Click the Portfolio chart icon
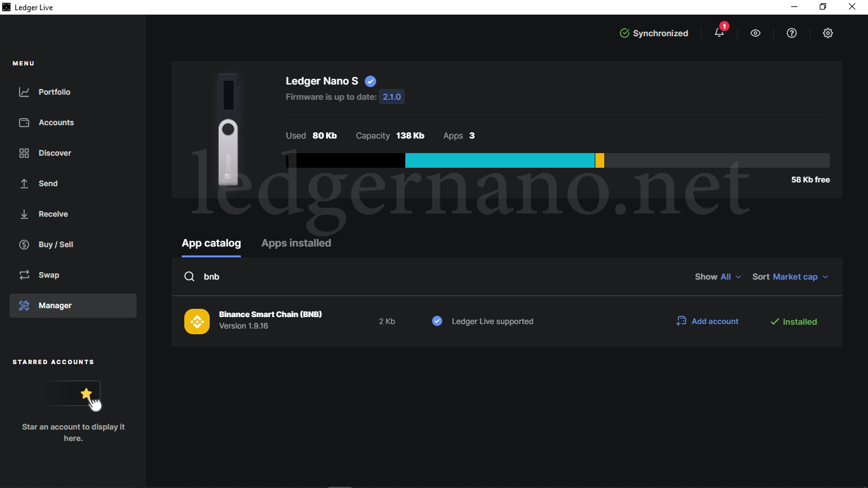 (x=24, y=92)
